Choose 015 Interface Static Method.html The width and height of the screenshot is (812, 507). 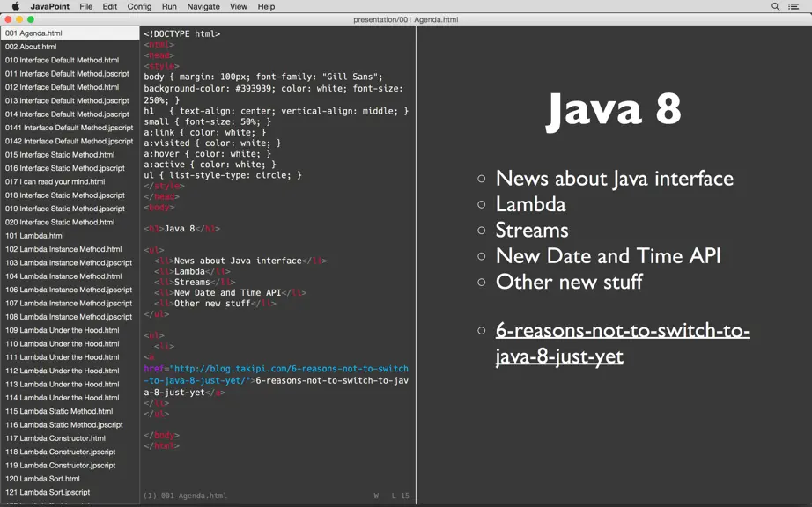click(70, 155)
